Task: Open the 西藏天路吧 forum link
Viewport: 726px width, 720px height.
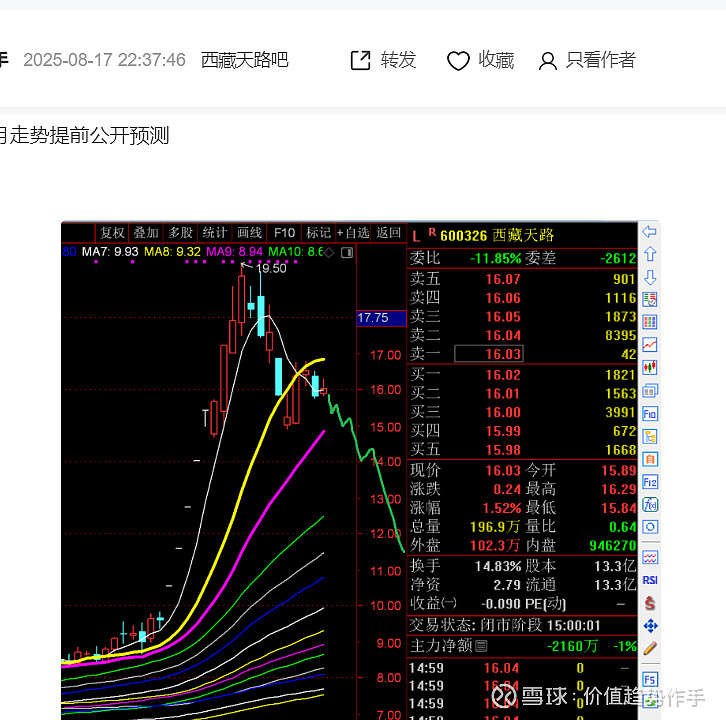Action: click(244, 60)
